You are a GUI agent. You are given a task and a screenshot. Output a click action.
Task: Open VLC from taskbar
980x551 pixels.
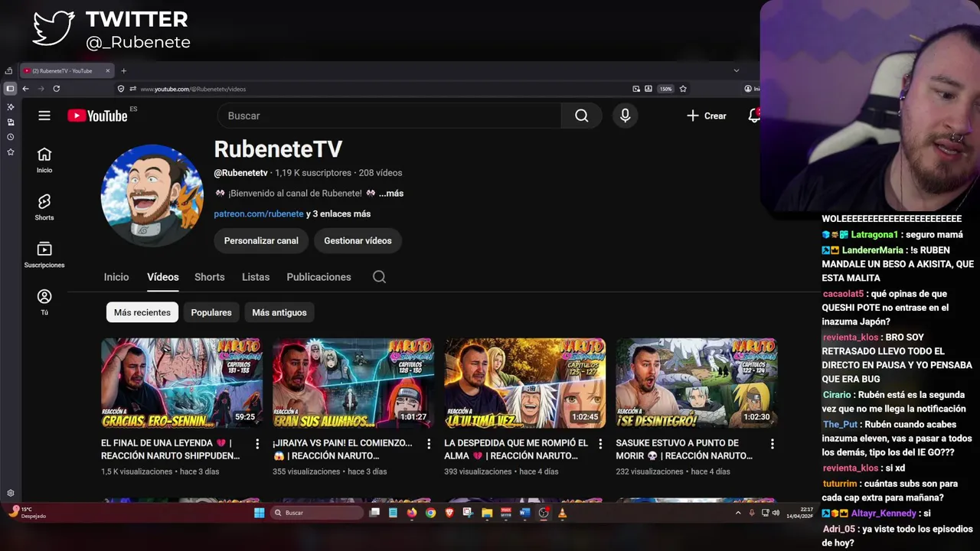[x=562, y=513]
